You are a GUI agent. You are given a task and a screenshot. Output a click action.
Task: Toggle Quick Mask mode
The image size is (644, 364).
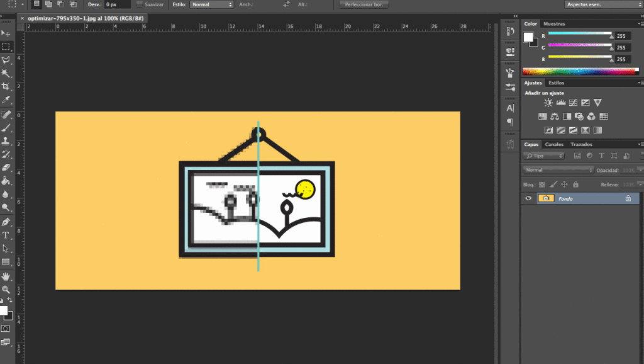(x=6, y=328)
